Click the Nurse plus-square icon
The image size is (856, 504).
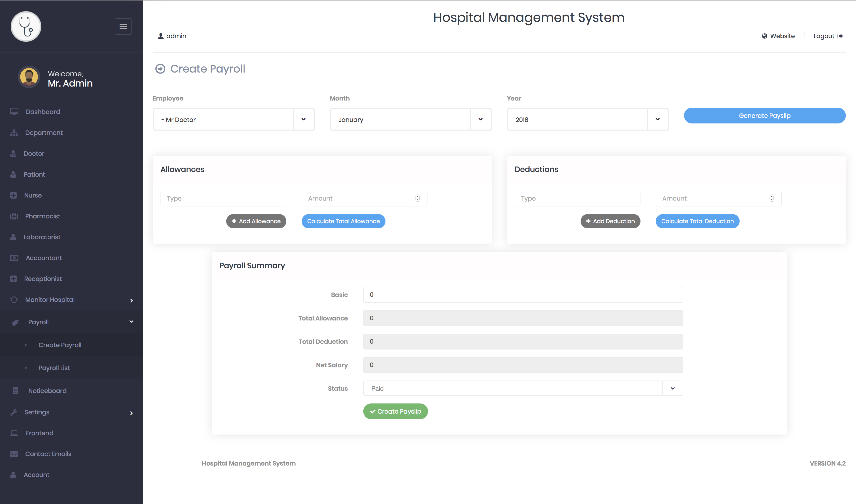pyautogui.click(x=14, y=195)
